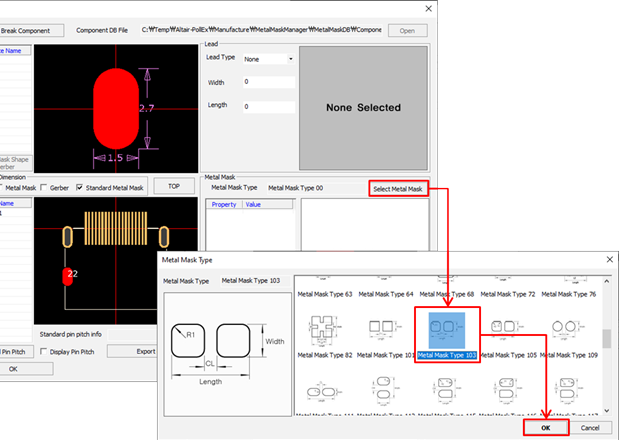The image size is (619, 440).
Task: Pick the Metal Mask Type 109 icon
Action: coord(568,329)
